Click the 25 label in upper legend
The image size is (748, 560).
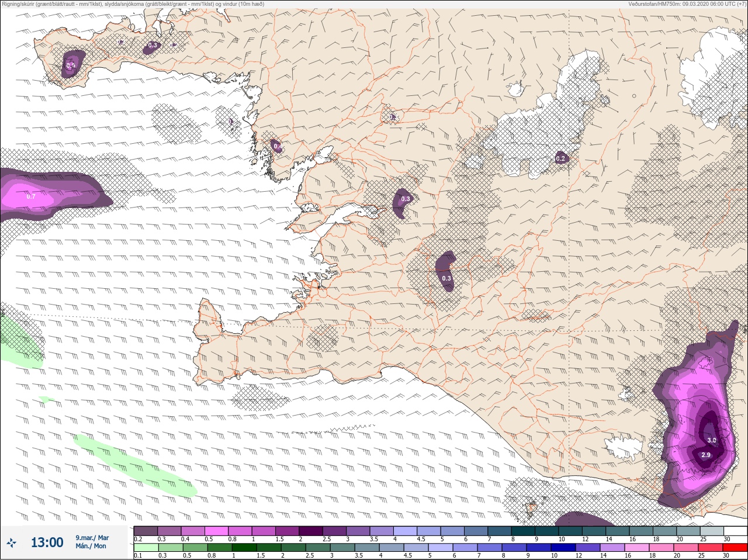click(703, 539)
